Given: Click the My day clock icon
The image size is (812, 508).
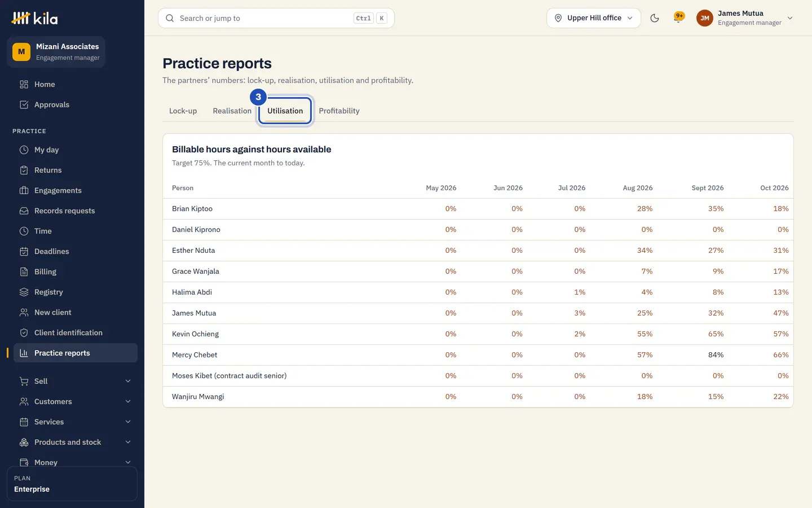Looking at the screenshot, I should [x=24, y=150].
